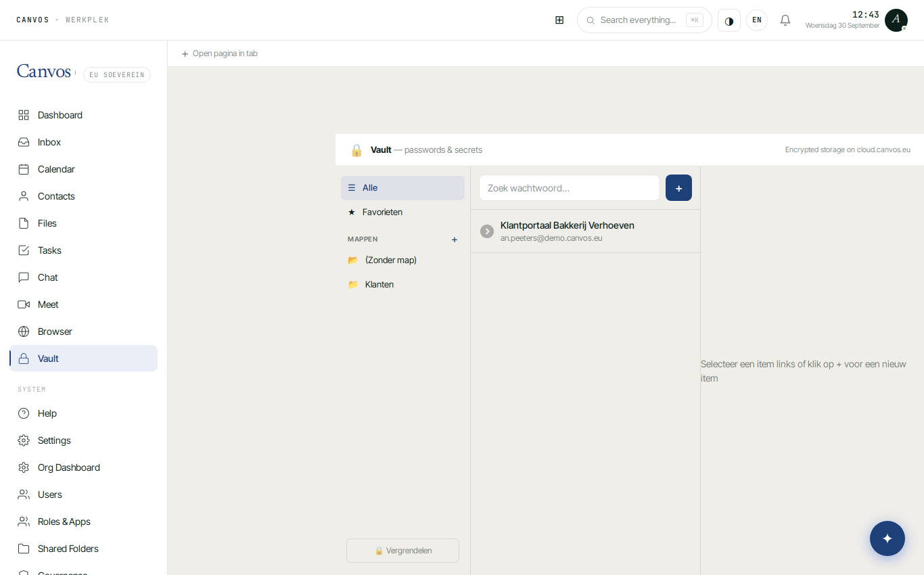Click the EU Soeverein badge
The image size is (924, 575).
tap(117, 75)
